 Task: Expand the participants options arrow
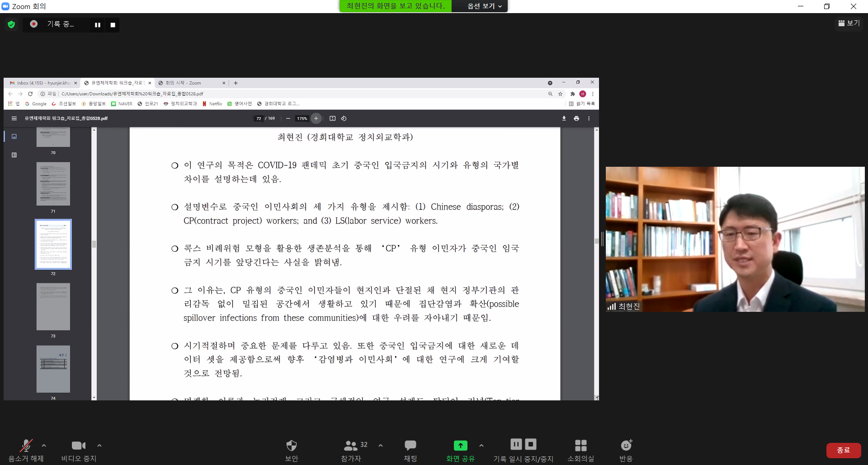pyautogui.click(x=381, y=446)
